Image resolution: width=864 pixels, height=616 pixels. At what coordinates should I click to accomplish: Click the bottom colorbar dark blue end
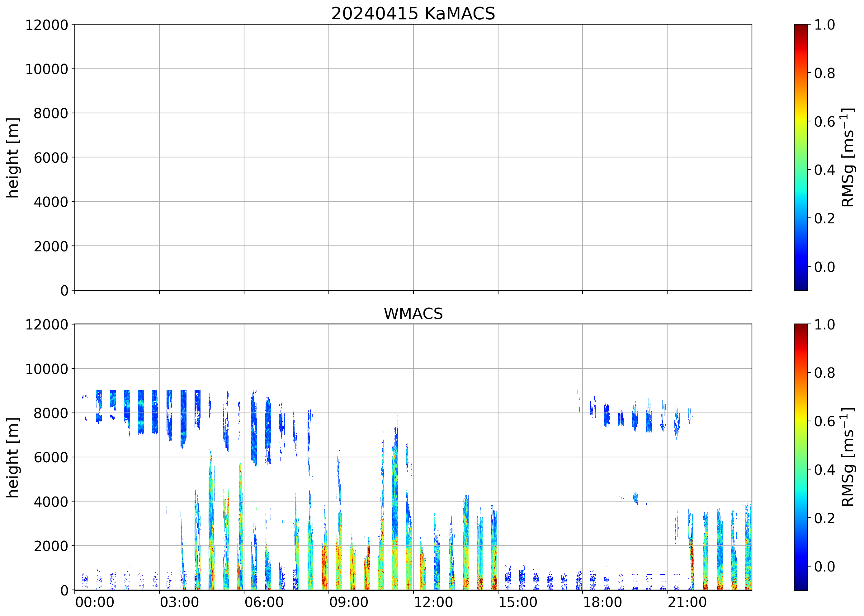[800, 586]
